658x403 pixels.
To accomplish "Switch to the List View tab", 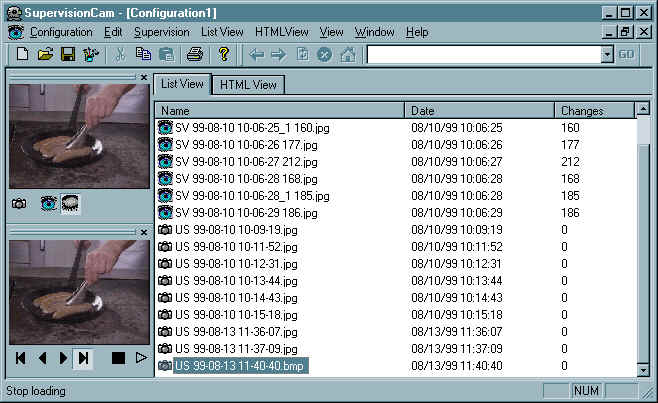I will [x=182, y=84].
